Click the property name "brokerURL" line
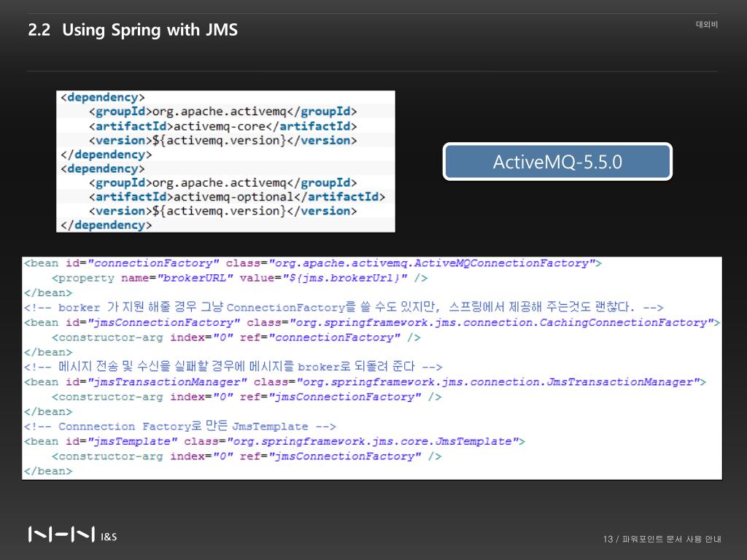Image resolution: width=747 pixels, height=560 pixels. (239, 278)
